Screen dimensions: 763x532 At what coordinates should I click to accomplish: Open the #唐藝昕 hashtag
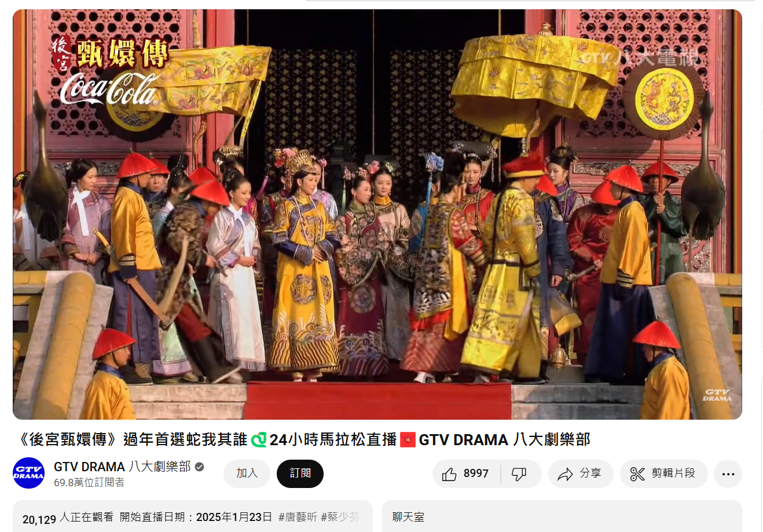pyautogui.click(x=298, y=517)
